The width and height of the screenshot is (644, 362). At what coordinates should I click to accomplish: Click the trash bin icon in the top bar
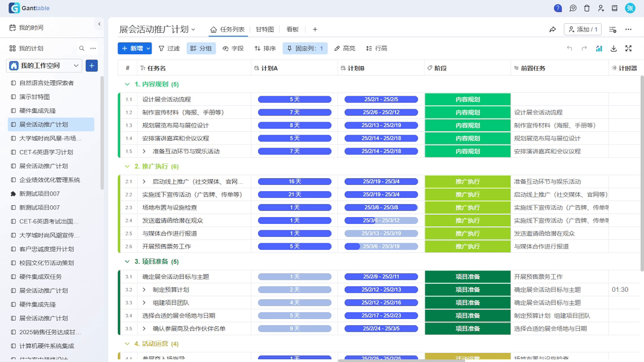tap(587, 8)
